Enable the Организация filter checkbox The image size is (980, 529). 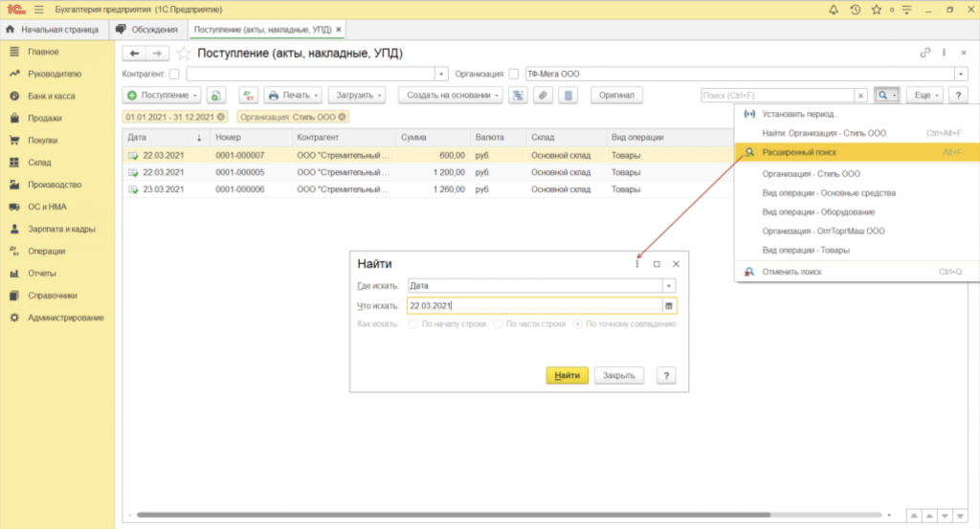pos(514,74)
